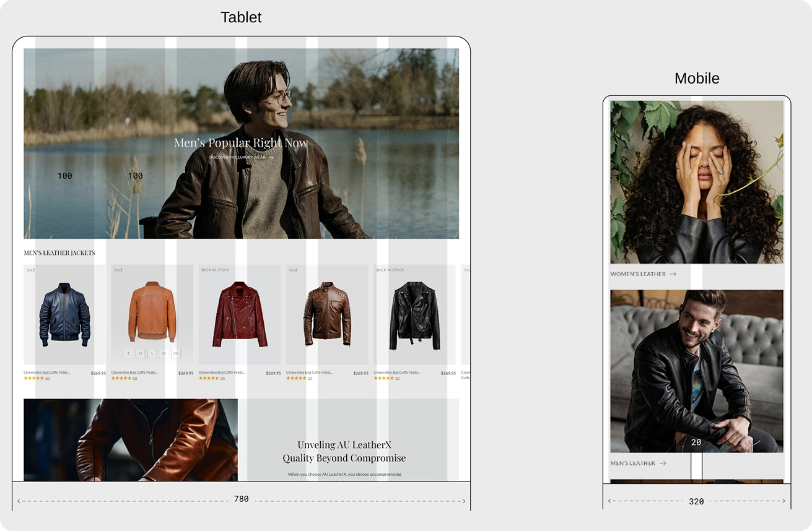Open the Men's Leather category link
This screenshot has width=812, height=531.
click(632, 463)
